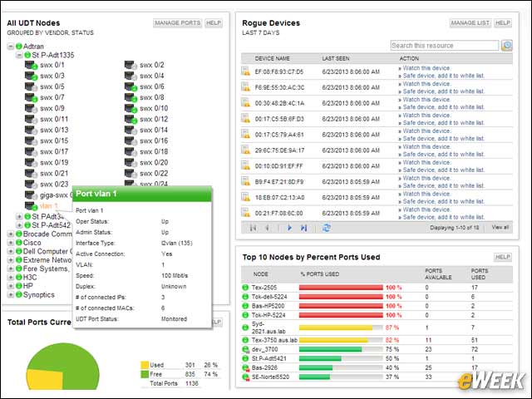The image size is (532, 399).
Task: Expand the Fore Systems vendor group
Action: click(x=11, y=268)
